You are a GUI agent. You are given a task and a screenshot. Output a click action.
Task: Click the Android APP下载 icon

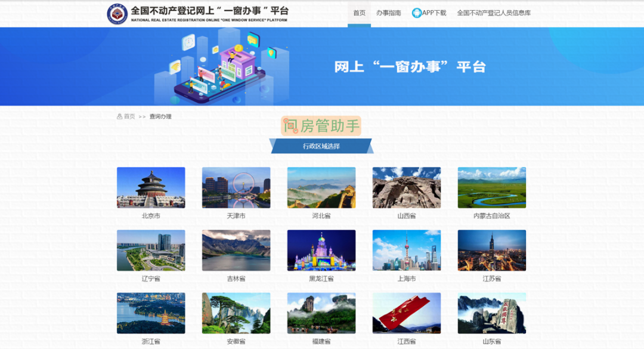pyautogui.click(x=416, y=13)
